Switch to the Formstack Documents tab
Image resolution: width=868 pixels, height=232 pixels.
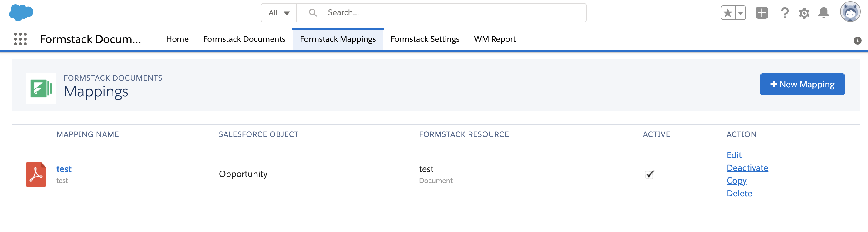pos(244,39)
